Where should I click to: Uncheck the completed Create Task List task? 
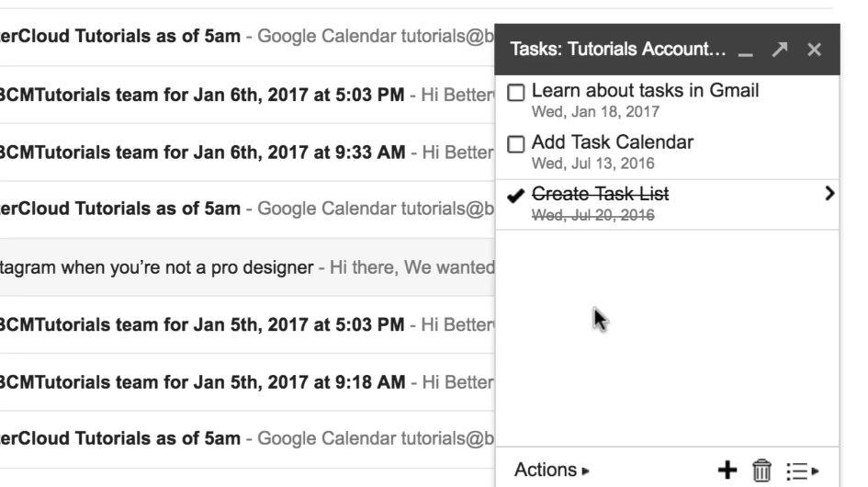pyautogui.click(x=515, y=195)
